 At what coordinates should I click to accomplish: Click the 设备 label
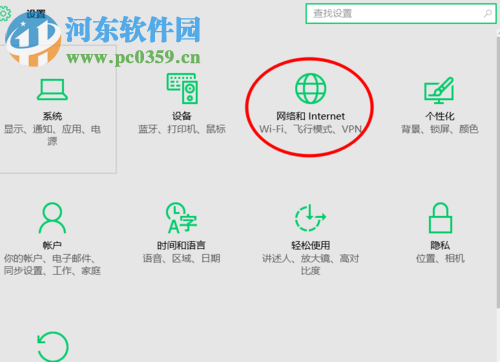pos(182,116)
